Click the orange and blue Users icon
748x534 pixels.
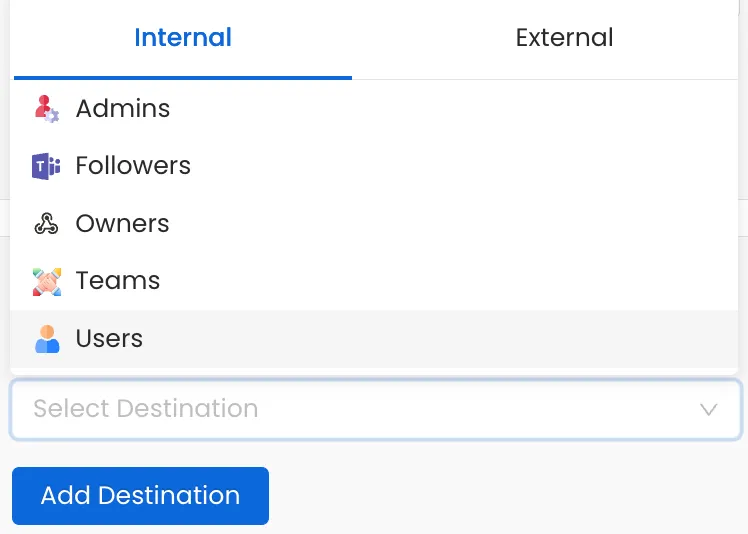[x=46, y=339]
